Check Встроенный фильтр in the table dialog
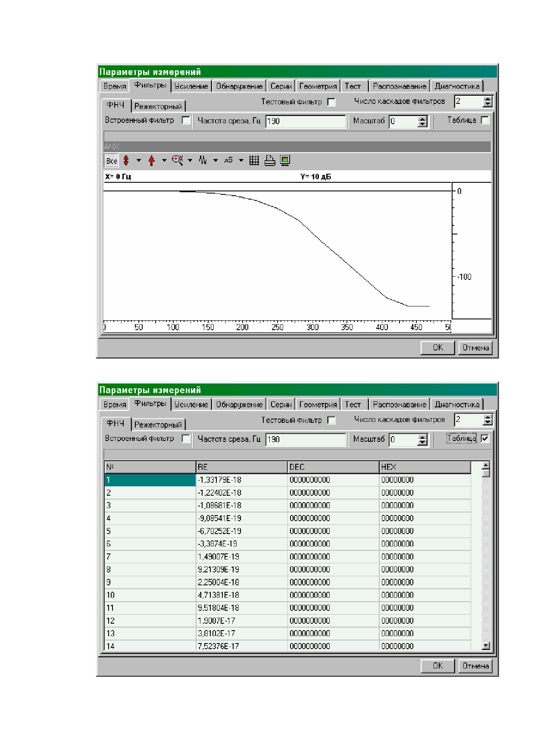Image resolution: width=534 pixels, height=756 pixels. tap(186, 438)
